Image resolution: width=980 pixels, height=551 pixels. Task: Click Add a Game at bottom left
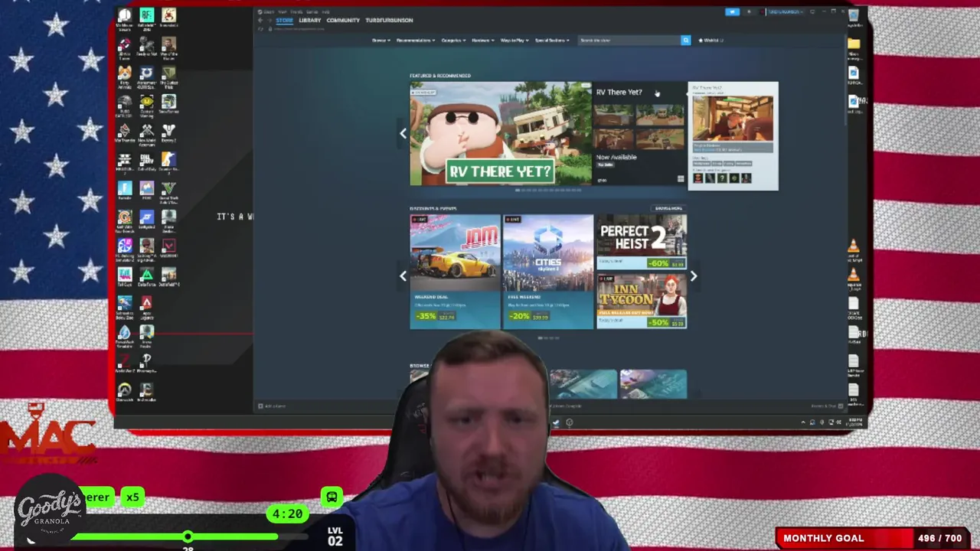click(273, 406)
